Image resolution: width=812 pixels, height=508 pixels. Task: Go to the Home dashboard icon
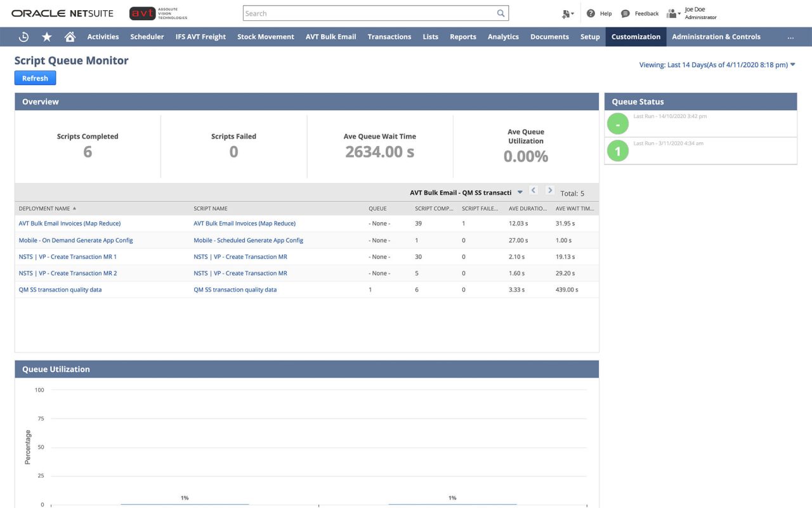(69, 36)
